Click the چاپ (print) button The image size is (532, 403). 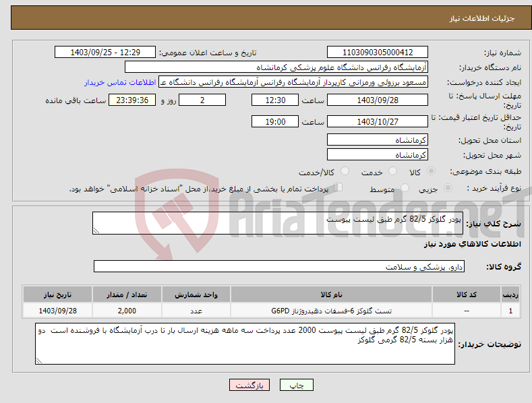(296, 385)
